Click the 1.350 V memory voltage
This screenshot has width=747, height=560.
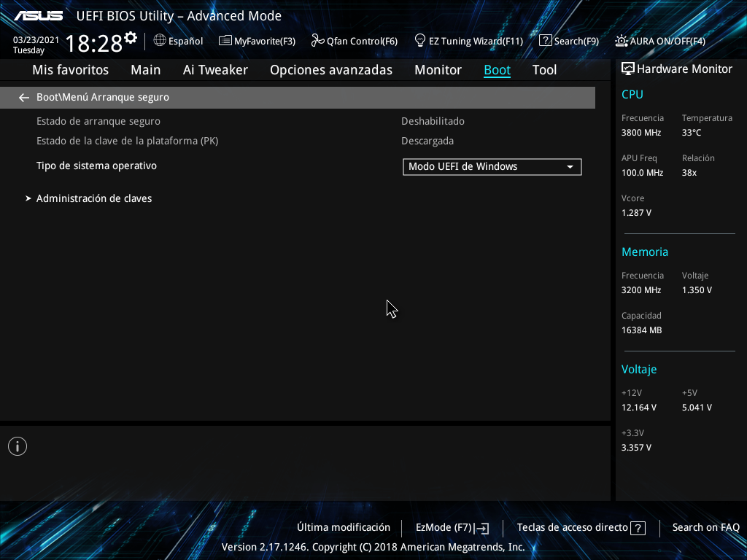[x=697, y=290]
